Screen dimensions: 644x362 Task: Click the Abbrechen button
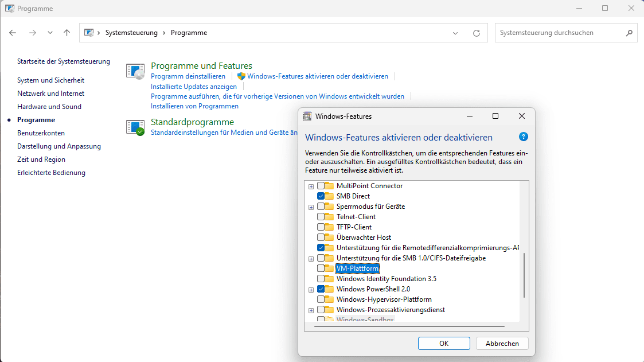(x=502, y=344)
